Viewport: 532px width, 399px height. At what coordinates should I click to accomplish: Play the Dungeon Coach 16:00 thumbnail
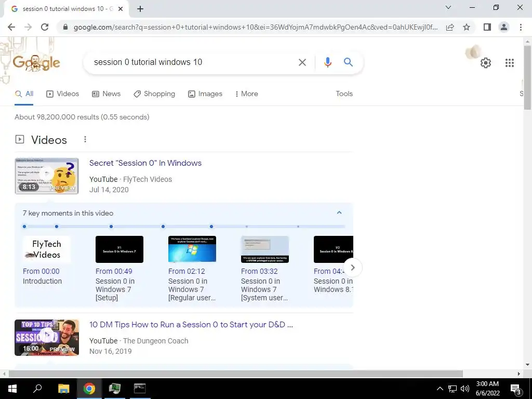(x=47, y=338)
